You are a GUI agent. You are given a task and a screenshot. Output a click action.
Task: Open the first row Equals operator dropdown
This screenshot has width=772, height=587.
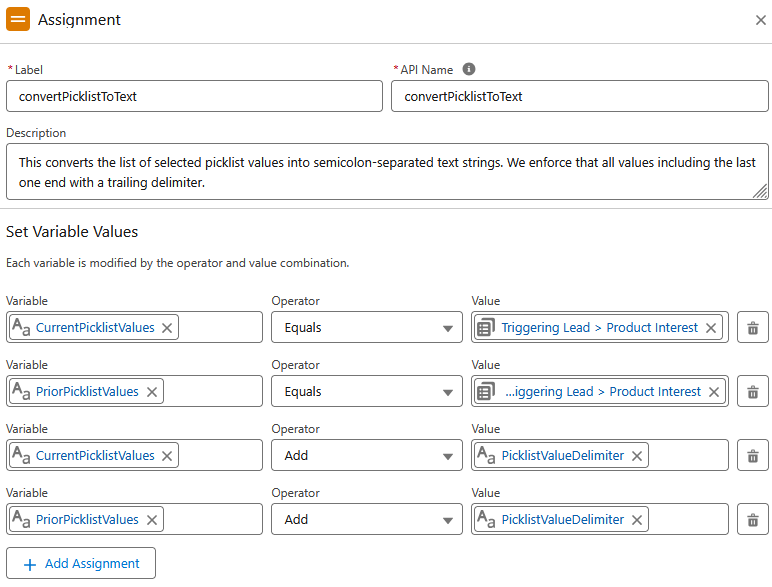[x=367, y=327]
